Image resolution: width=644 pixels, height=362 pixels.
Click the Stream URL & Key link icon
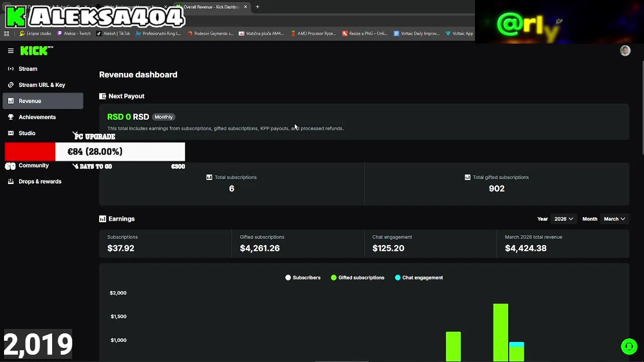[x=11, y=85]
